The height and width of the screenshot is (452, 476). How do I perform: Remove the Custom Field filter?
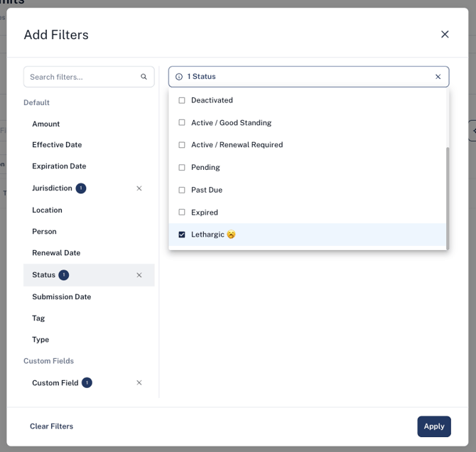pyautogui.click(x=139, y=383)
